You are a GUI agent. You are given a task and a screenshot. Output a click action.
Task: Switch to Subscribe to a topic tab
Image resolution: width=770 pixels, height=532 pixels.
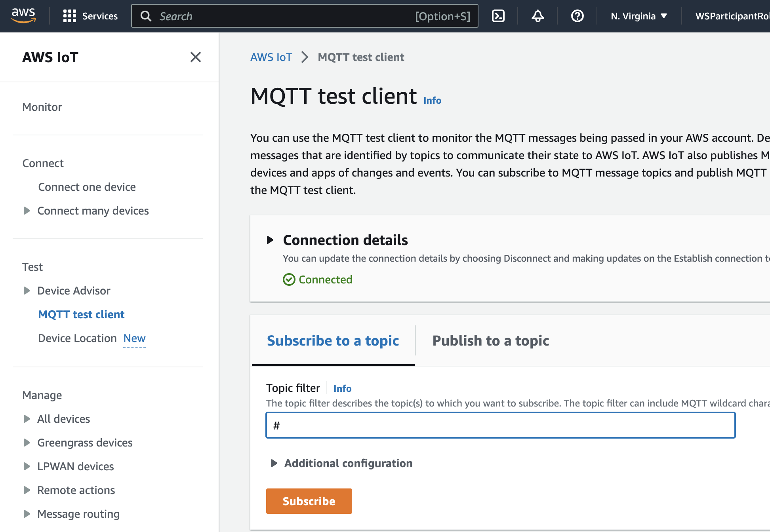pos(333,340)
